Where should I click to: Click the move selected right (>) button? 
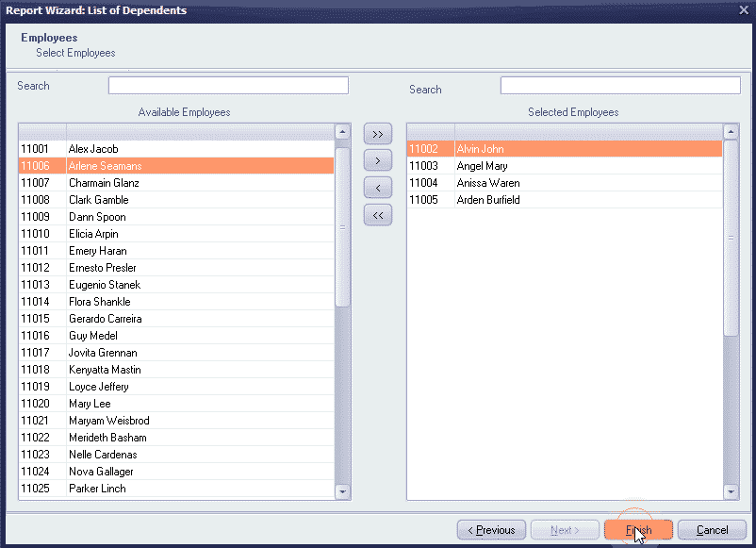click(x=377, y=161)
